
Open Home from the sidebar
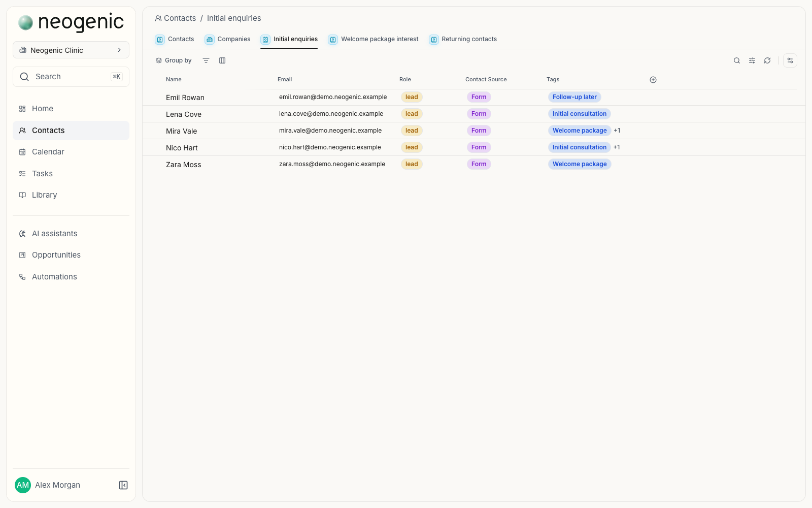click(71, 109)
